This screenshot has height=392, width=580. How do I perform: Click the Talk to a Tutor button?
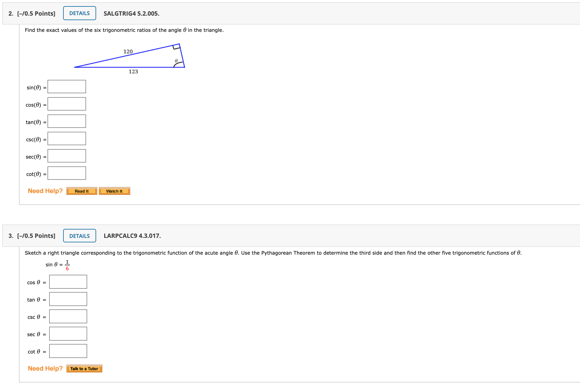point(84,368)
